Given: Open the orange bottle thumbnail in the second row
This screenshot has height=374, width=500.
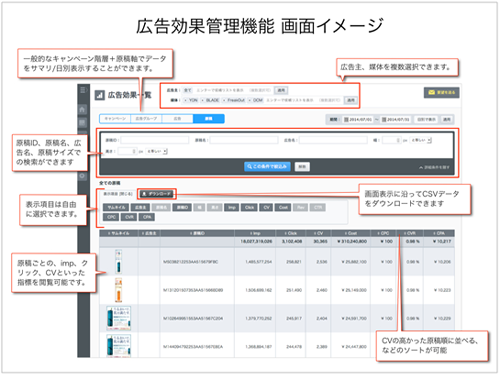Looking at the screenshot, I should point(118,290).
